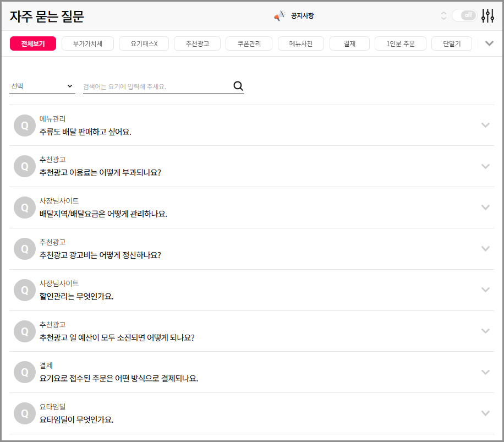Click the Q icon beside the 결제 question
The height and width of the screenshot is (442, 504).
24,372
